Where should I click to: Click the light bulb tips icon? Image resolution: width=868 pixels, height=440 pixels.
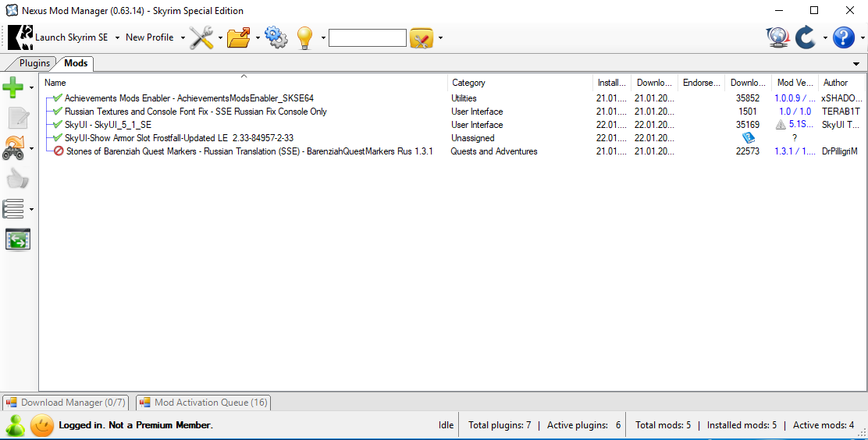(x=305, y=37)
